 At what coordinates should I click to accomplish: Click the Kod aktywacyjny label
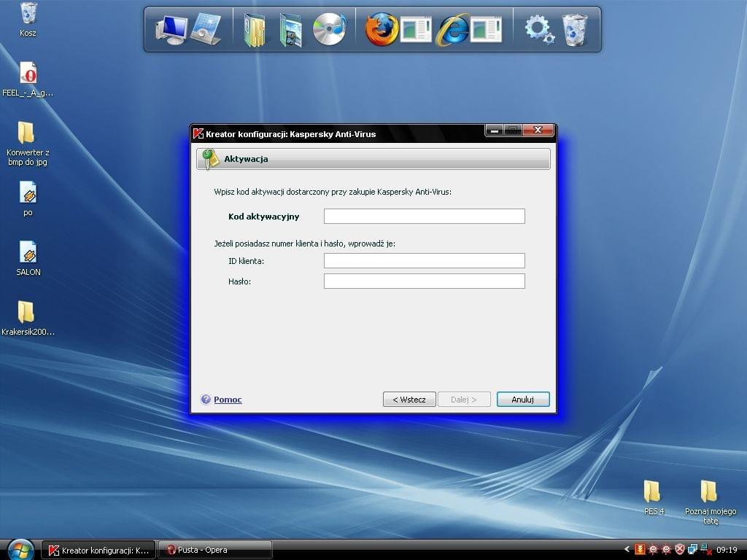[x=263, y=217]
